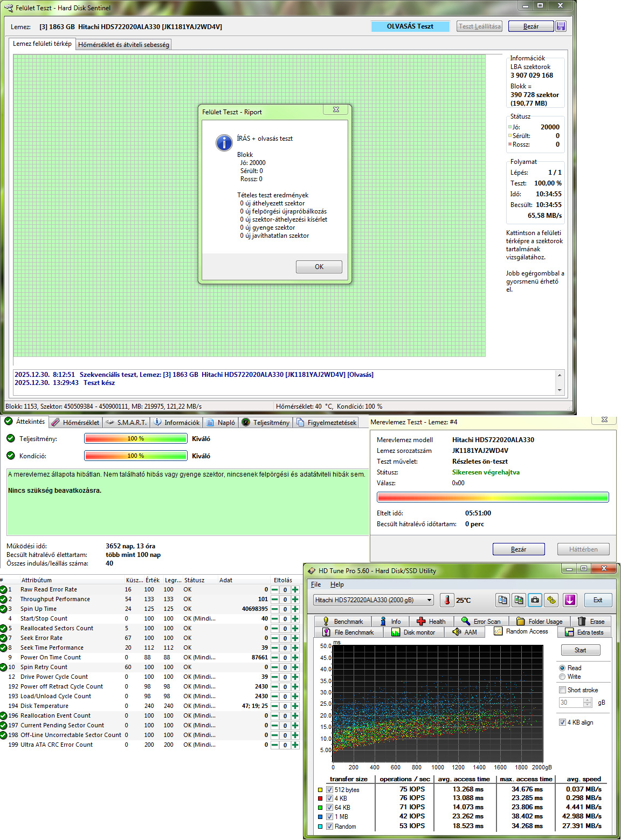The width and height of the screenshot is (621, 840).
Task: Open the Napló tab
Action: (x=221, y=423)
